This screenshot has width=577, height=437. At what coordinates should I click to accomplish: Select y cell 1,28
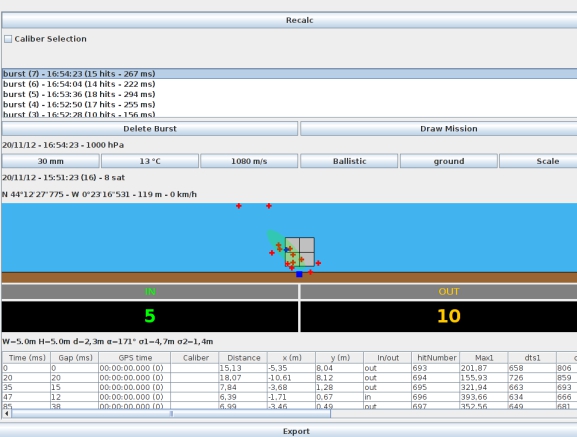point(340,387)
